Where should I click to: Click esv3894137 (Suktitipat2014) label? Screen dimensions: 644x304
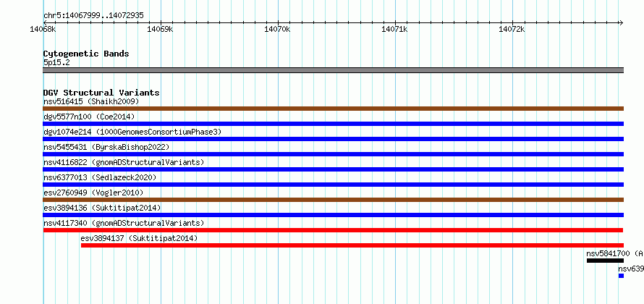tap(139, 238)
